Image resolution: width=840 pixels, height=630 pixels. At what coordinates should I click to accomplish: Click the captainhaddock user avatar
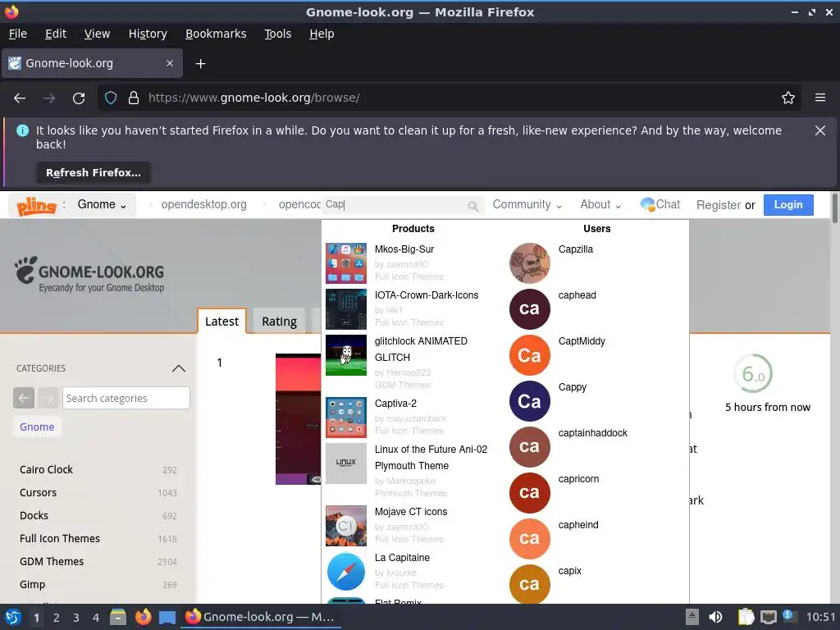529,447
